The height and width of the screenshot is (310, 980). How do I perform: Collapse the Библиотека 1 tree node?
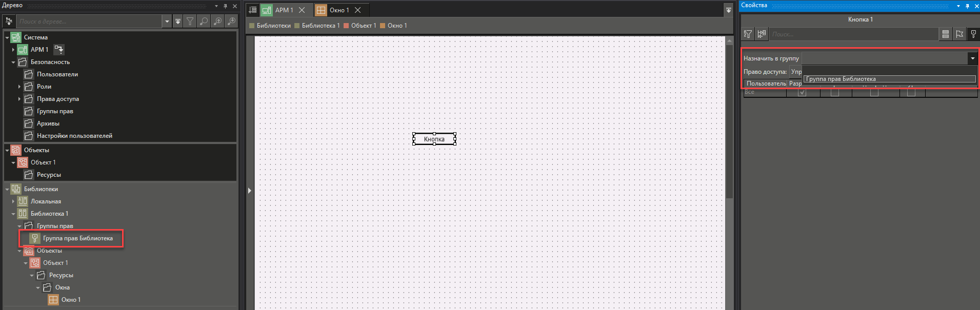pos(13,214)
